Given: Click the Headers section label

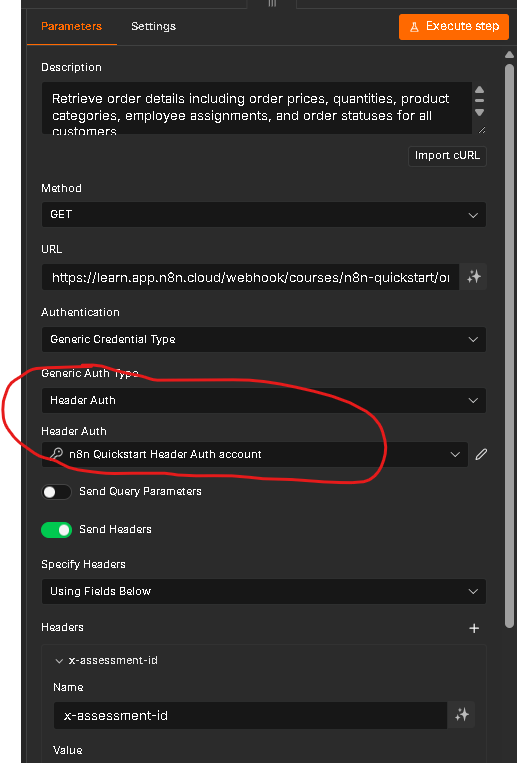Looking at the screenshot, I should pos(62,627).
